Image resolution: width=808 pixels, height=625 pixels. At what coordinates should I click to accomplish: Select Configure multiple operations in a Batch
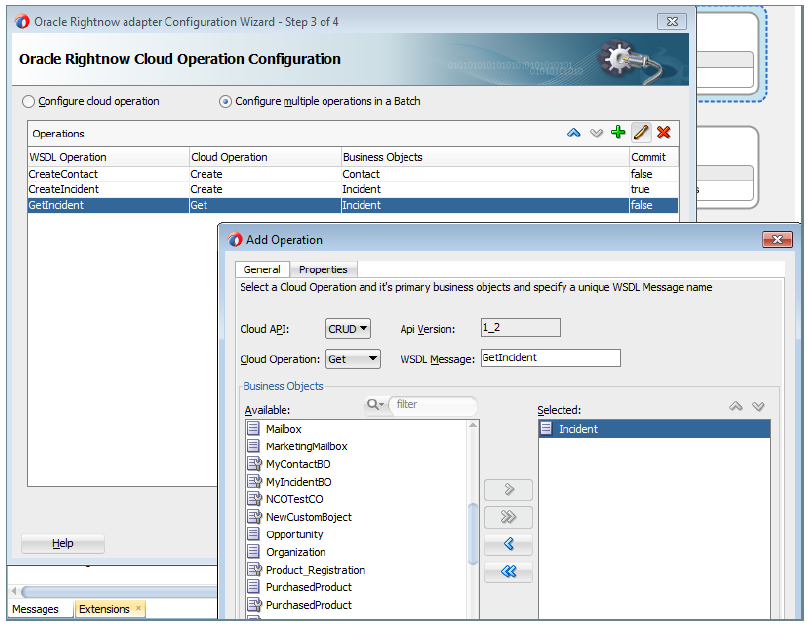[226, 102]
